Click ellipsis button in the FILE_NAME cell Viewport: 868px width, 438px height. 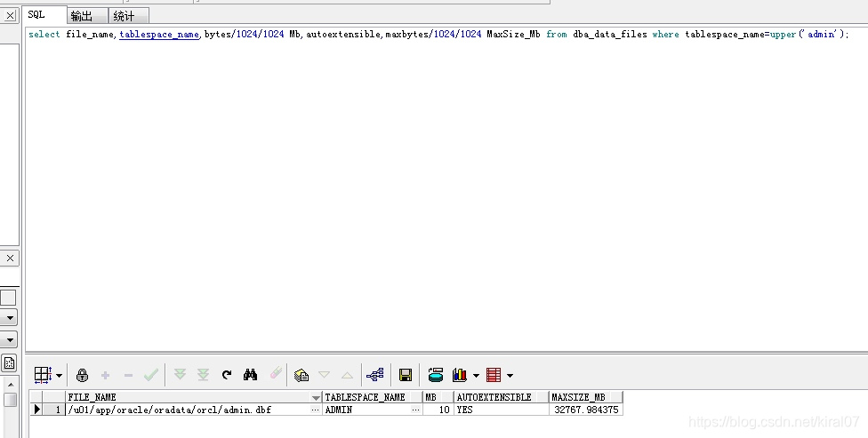(x=315, y=410)
